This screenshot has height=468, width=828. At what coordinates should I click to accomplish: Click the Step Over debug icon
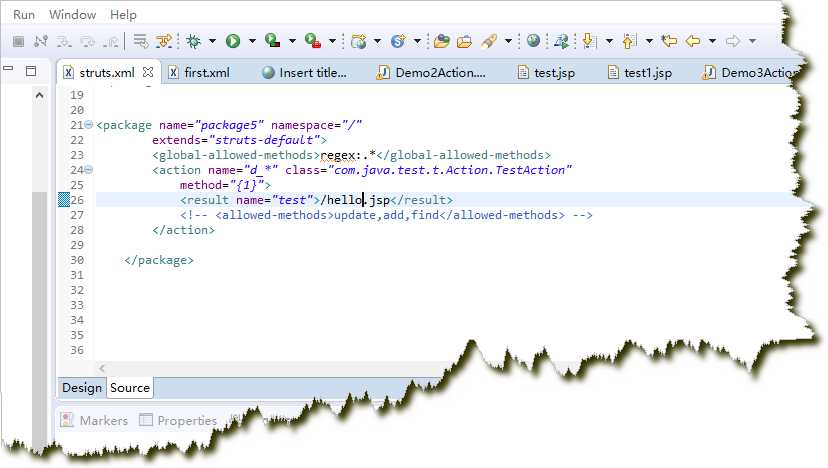[x=88, y=41]
